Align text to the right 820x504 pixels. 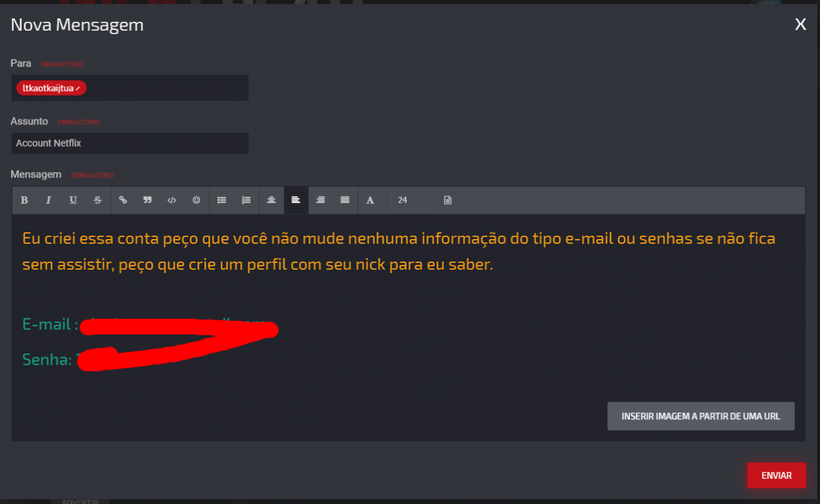point(320,200)
